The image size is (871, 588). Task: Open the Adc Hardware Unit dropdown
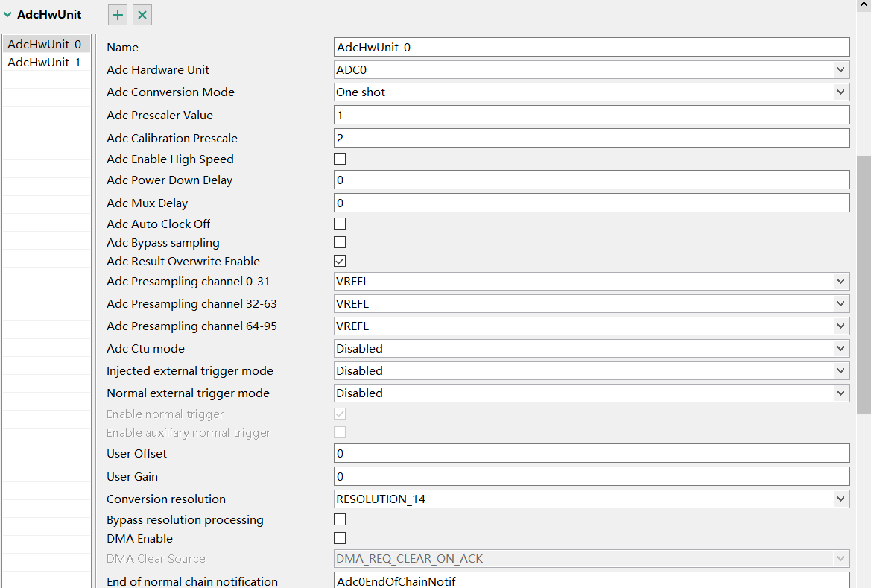click(x=840, y=69)
